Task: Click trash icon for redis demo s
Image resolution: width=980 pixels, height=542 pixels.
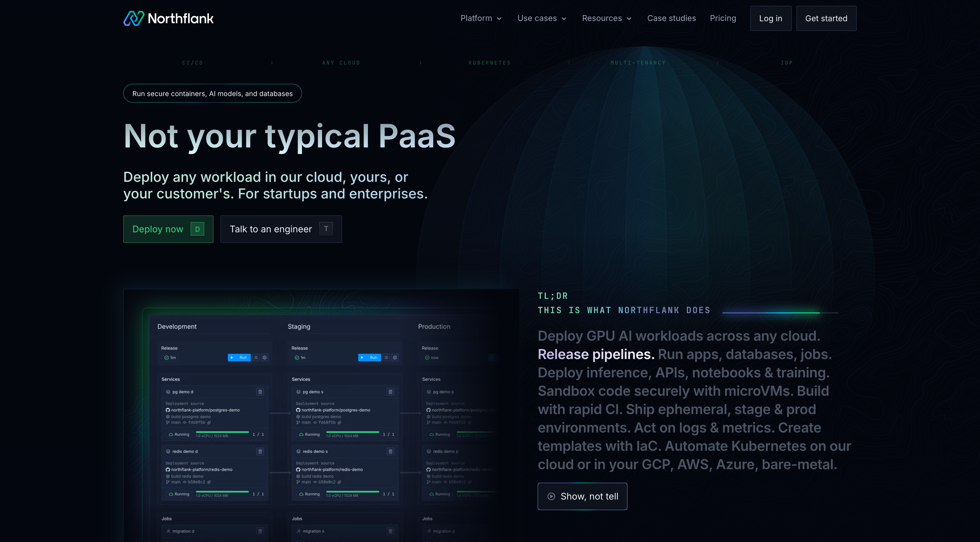Action: (x=390, y=451)
